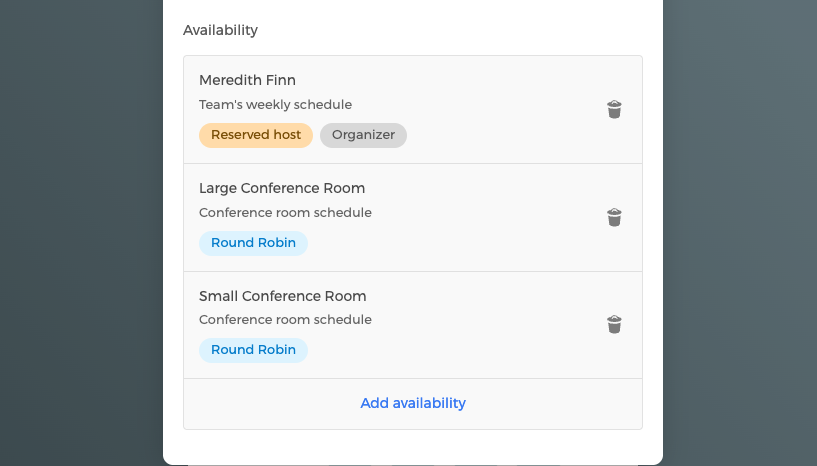Click the Small Conference Room title
Viewport: 817px width, 466px height.
coord(283,296)
